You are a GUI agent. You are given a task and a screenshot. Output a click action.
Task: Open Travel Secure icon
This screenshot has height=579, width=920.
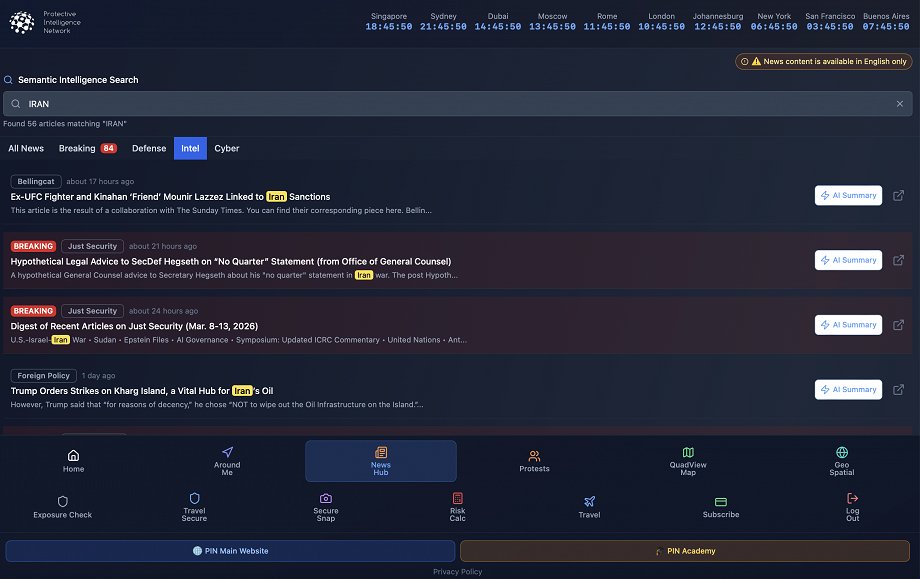(x=194, y=506)
